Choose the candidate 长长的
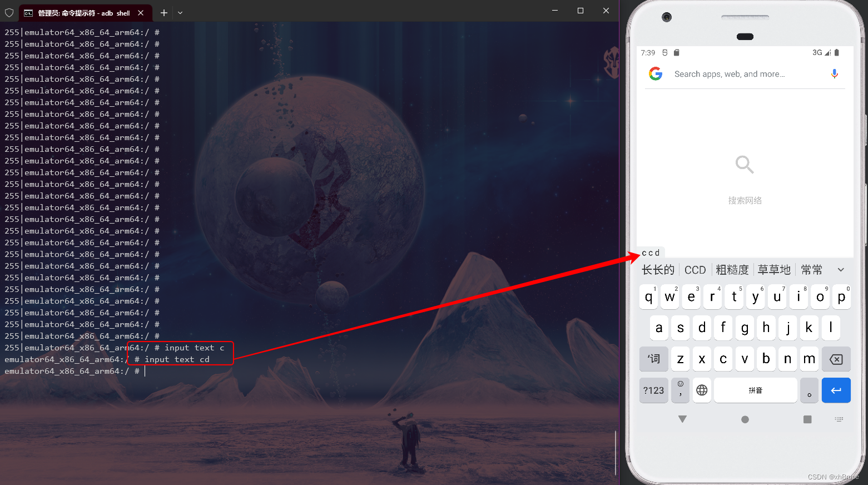The width and height of the screenshot is (868, 485). coord(658,270)
